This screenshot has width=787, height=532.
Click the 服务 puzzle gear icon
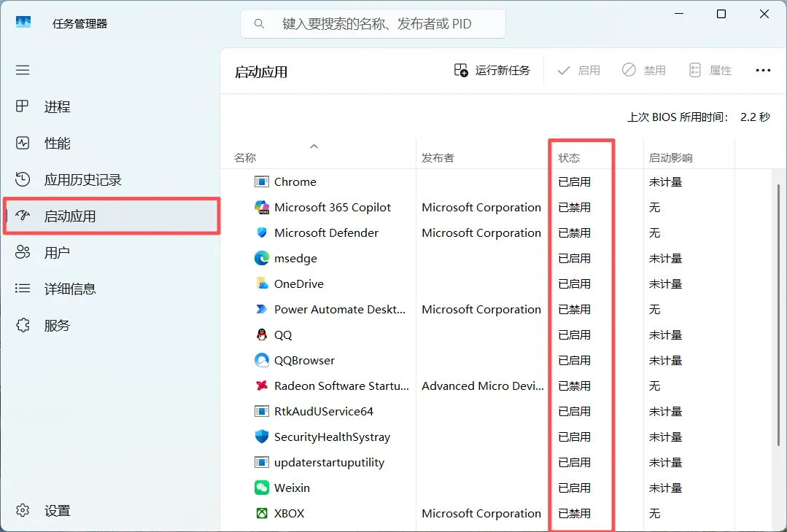(23, 325)
